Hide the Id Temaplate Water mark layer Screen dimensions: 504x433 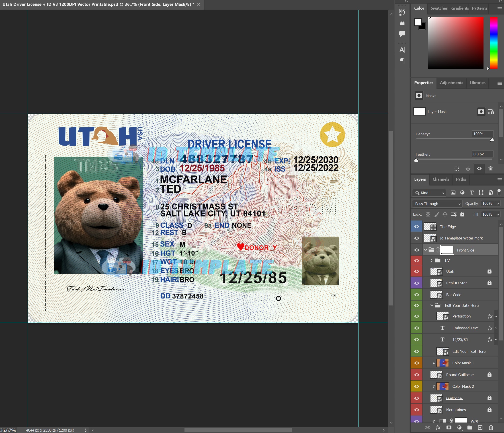click(417, 238)
